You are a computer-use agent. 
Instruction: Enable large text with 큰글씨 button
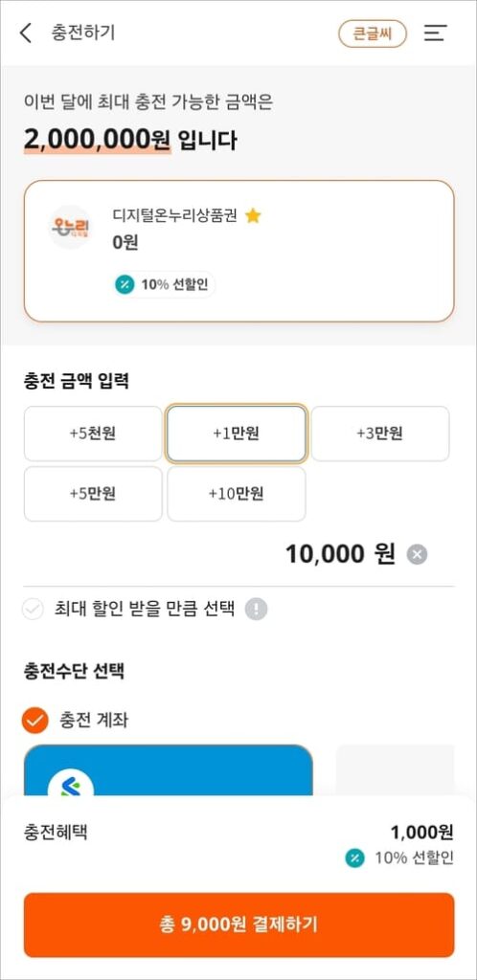click(373, 33)
